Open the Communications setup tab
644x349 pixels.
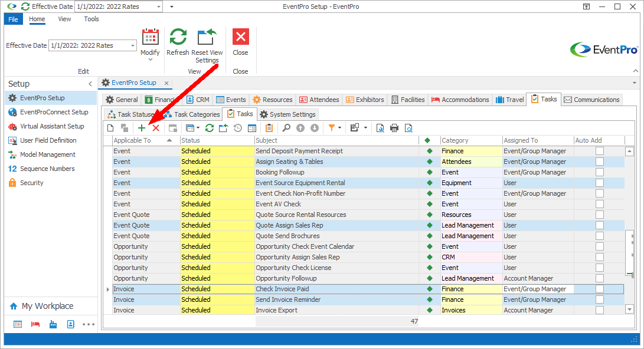[591, 100]
